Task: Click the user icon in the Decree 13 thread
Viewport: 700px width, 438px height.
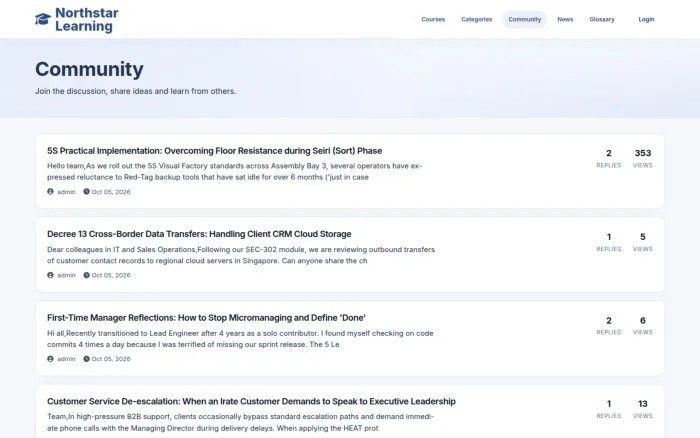Action: pos(50,275)
